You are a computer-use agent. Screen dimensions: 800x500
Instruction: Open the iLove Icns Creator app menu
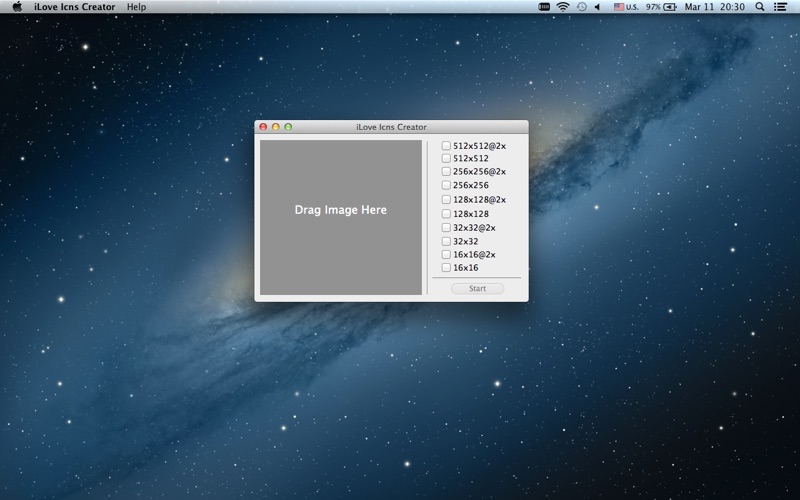[x=74, y=7]
